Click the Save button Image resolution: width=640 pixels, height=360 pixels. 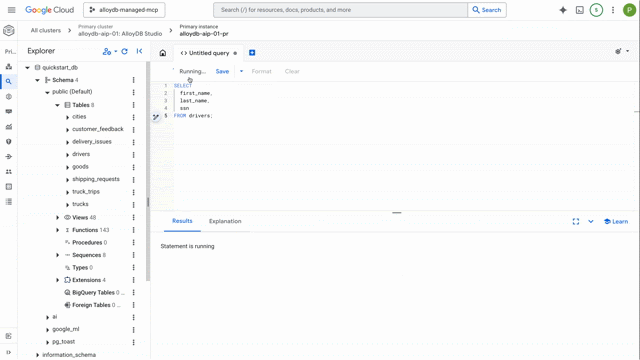(x=222, y=71)
